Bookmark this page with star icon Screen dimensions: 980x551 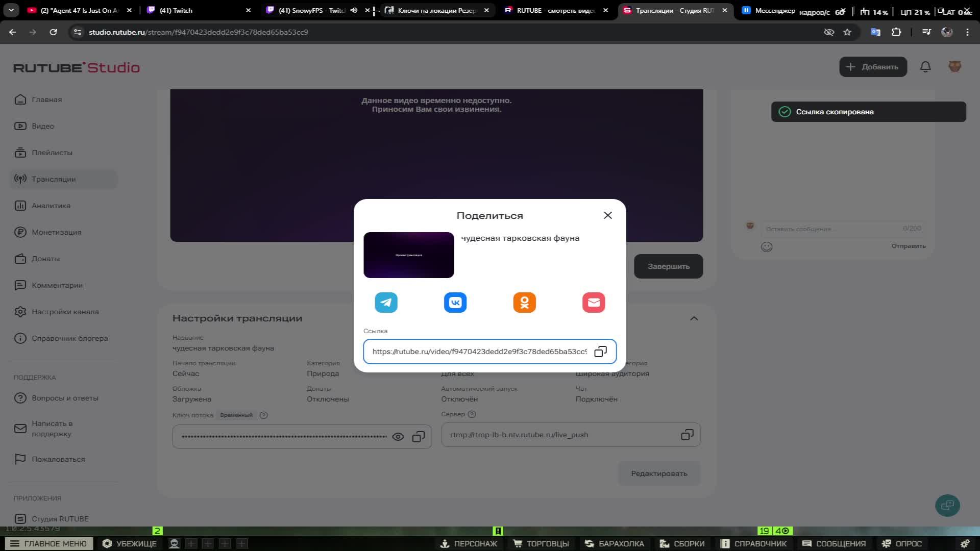(847, 32)
